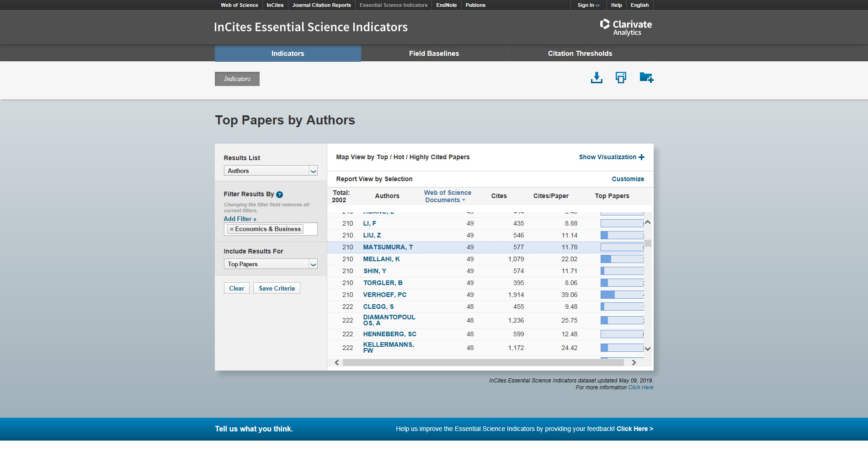Download the report using the download icon
This screenshot has height=452, width=868.
pyautogui.click(x=596, y=77)
